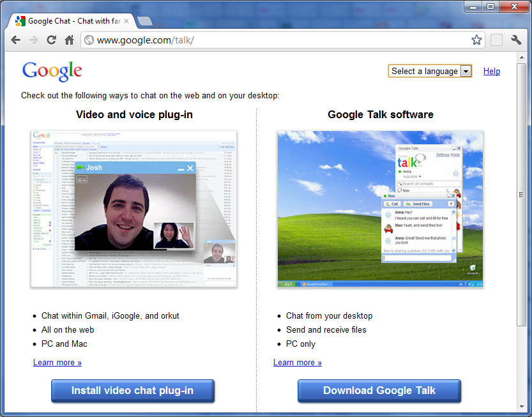Click the text Chat from your desktop
Screen dimensions: 532x417
pyautogui.click(x=329, y=316)
